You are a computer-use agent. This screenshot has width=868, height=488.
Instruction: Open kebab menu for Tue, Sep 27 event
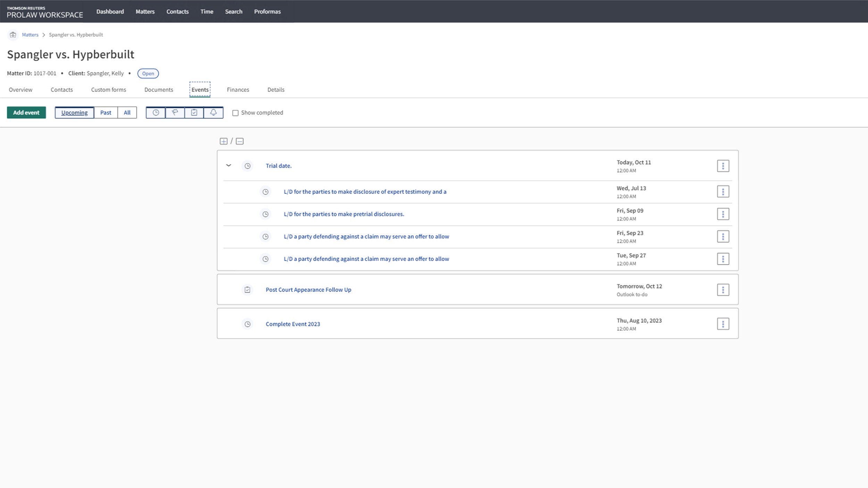click(x=723, y=259)
